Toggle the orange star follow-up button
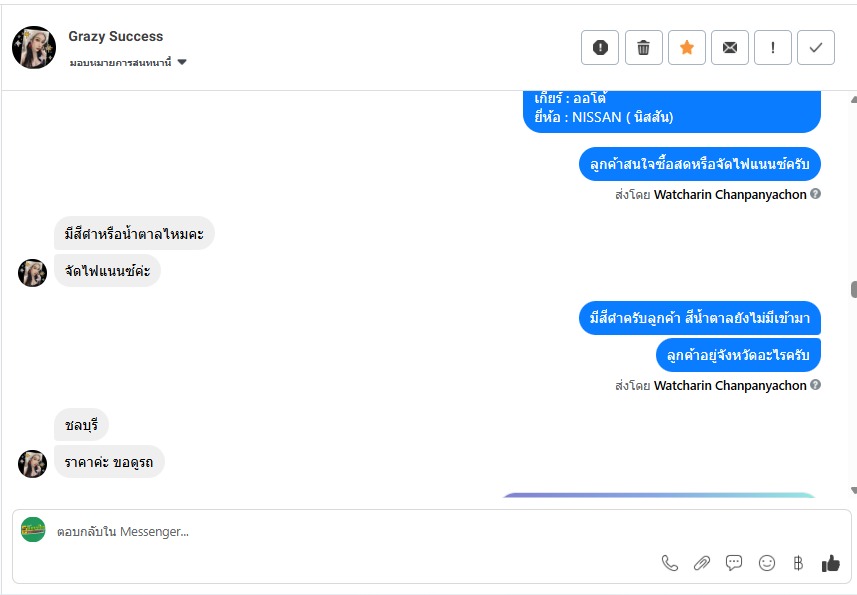This screenshot has width=857, height=595. [x=686, y=48]
